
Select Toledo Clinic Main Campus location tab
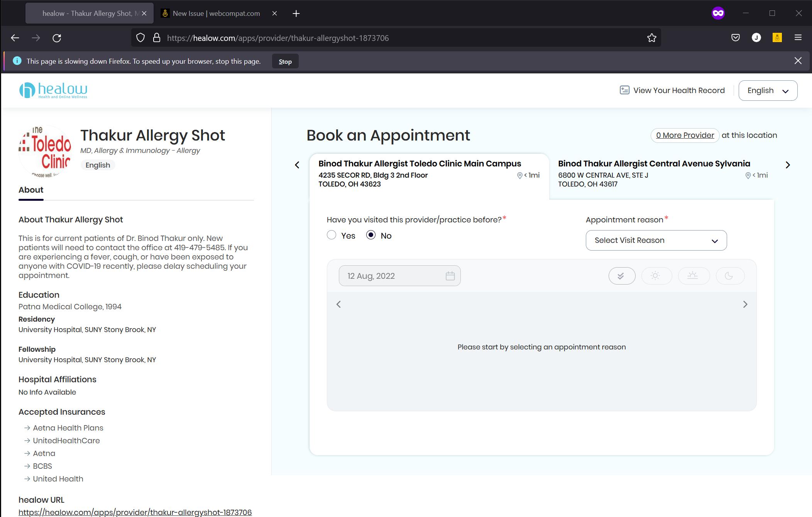coord(429,176)
